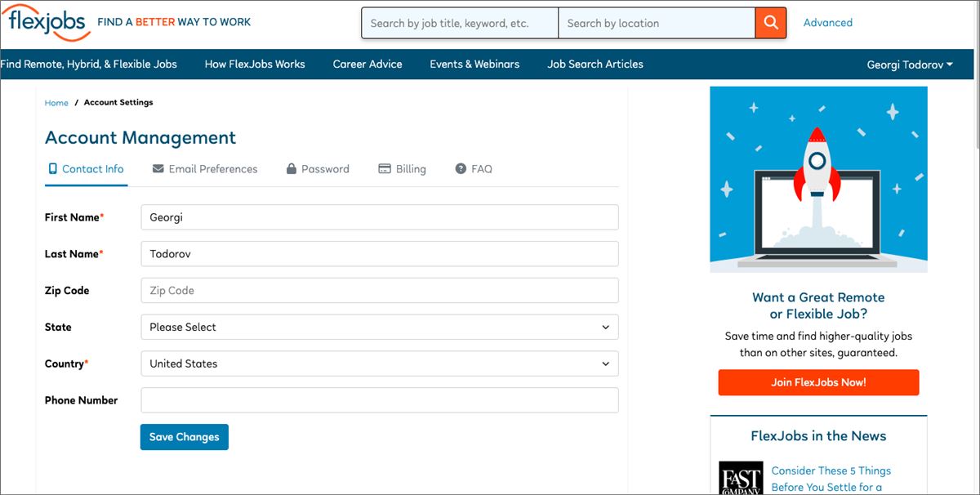Click the Account Management heading
This screenshot has width=980, height=495.
[x=140, y=137]
